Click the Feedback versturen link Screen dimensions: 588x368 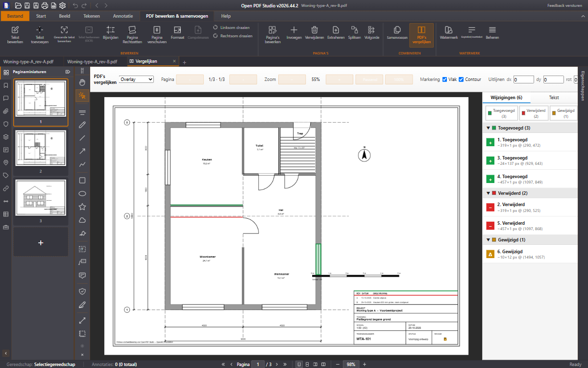(x=565, y=5)
